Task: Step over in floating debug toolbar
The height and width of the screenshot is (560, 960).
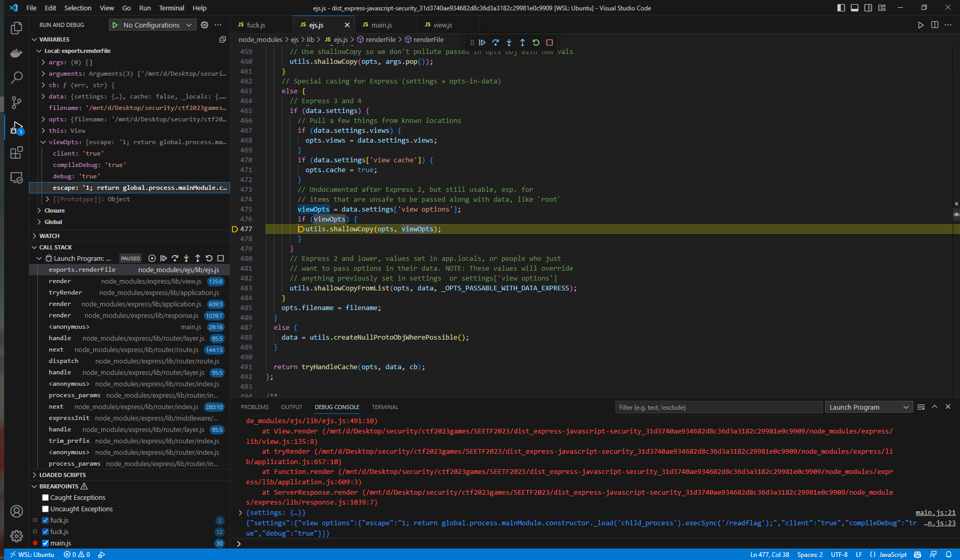Action: (496, 43)
